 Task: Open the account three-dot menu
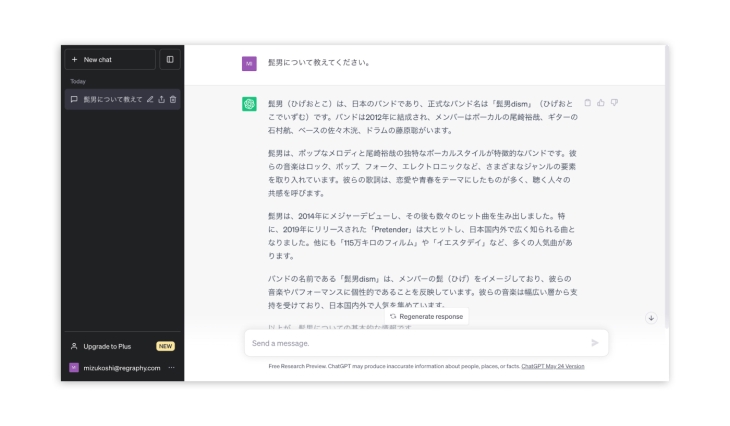pos(172,367)
